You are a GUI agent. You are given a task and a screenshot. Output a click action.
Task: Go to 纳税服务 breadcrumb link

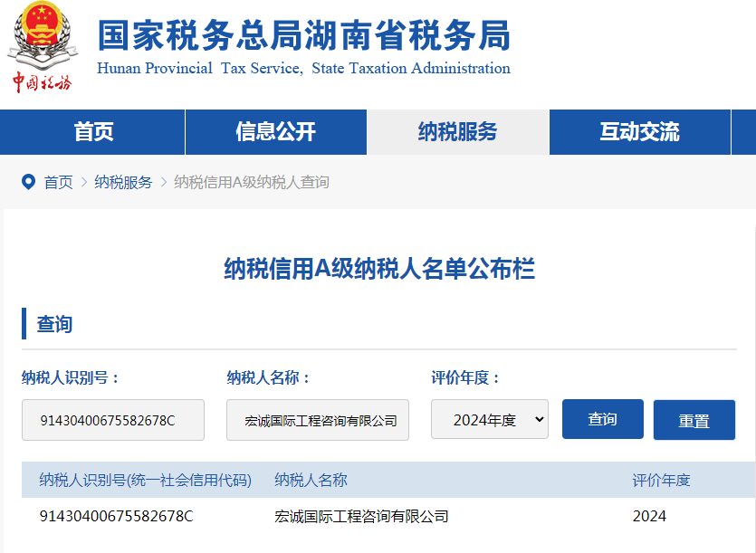click(x=123, y=182)
